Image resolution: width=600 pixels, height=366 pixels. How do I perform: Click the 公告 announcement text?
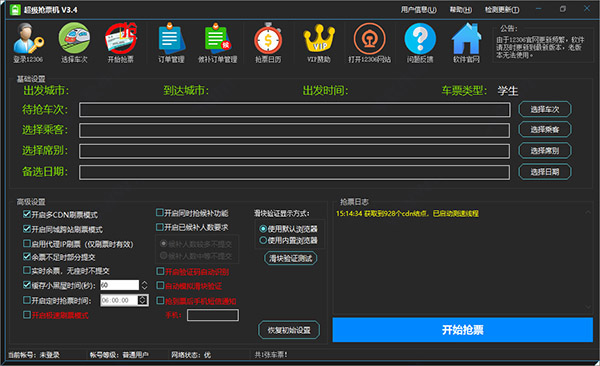click(540, 47)
